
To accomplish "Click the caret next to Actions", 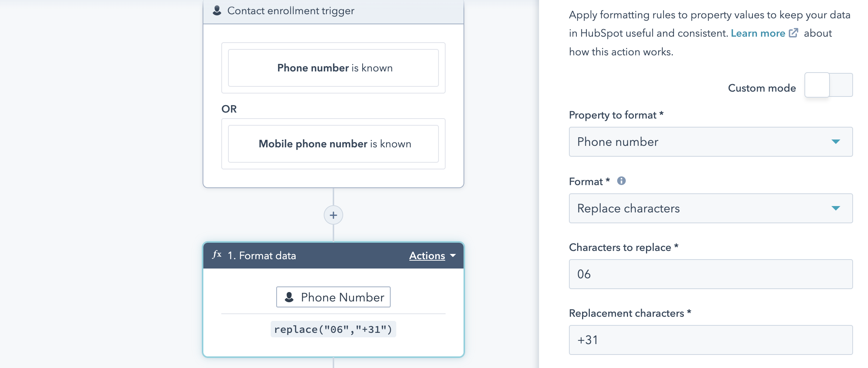I will pos(453,256).
